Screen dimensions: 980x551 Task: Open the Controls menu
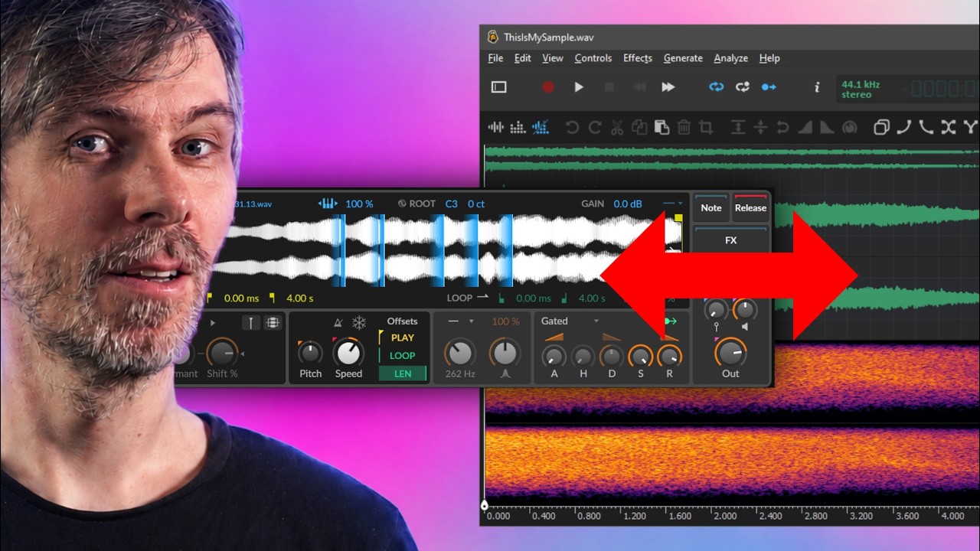(593, 58)
